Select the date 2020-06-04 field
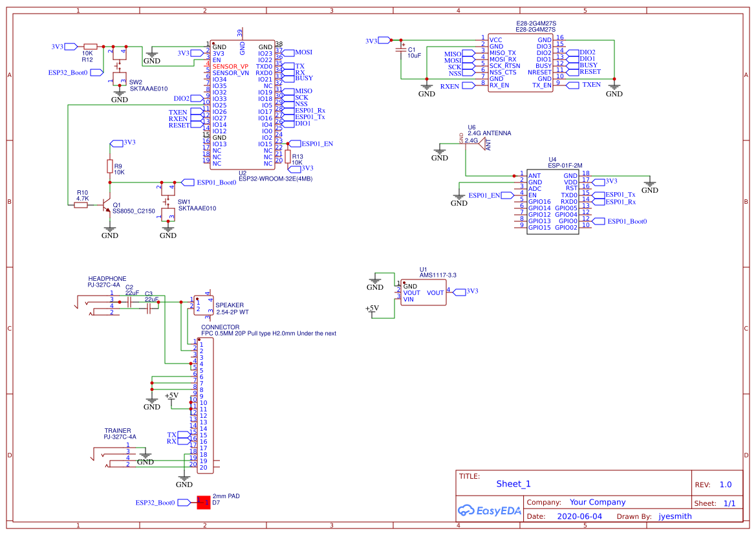The image size is (756, 535). tap(579, 516)
